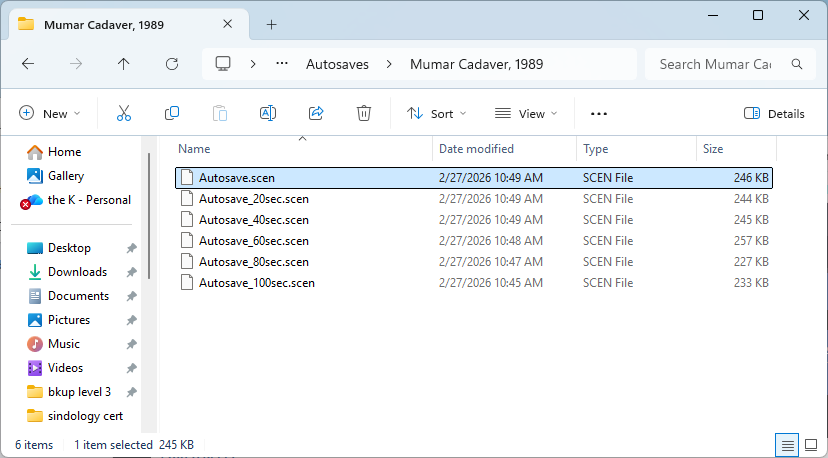Viewport: 828px width, 458px height.
Task: Click Autosaves breadcrumb
Action: pyautogui.click(x=337, y=64)
